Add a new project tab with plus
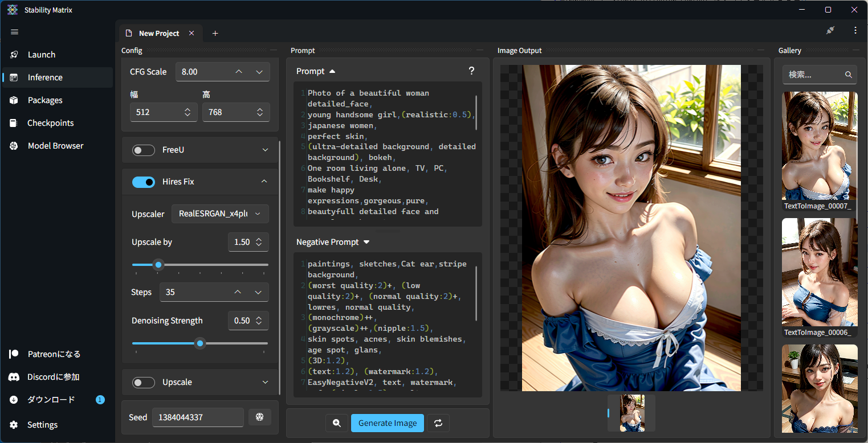The width and height of the screenshot is (868, 443). [x=215, y=34]
